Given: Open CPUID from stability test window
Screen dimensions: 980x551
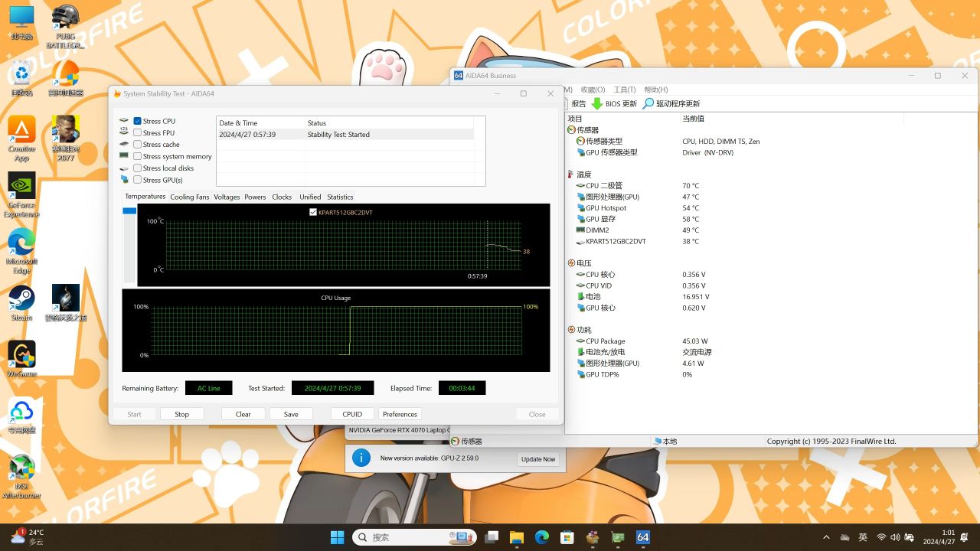Looking at the screenshot, I should pyautogui.click(x=352, y=414).
